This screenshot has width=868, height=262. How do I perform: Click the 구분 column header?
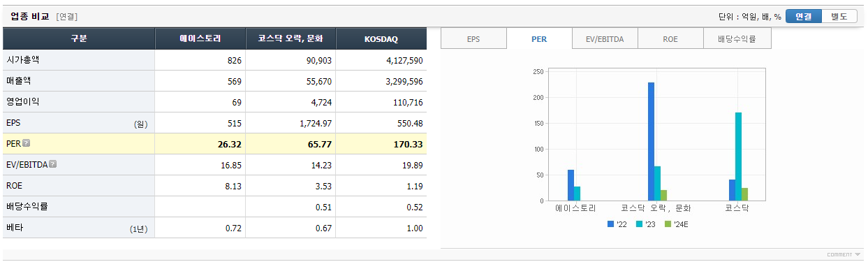(79, 39)
